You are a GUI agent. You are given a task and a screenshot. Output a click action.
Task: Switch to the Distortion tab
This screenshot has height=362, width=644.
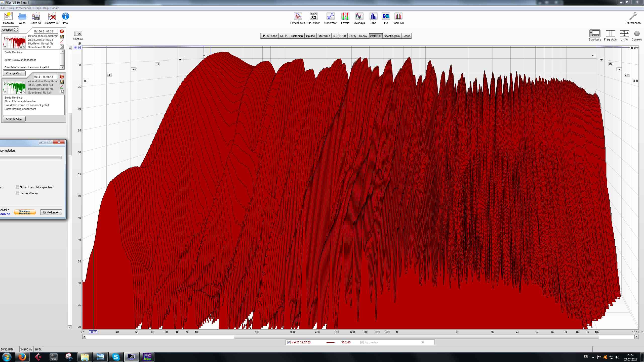point(297,36)
